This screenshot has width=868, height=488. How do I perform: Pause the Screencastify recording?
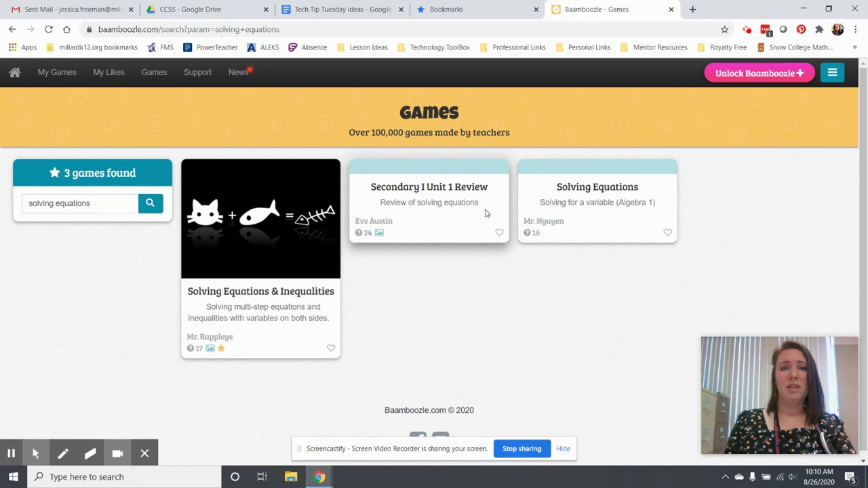click(12, 453)
